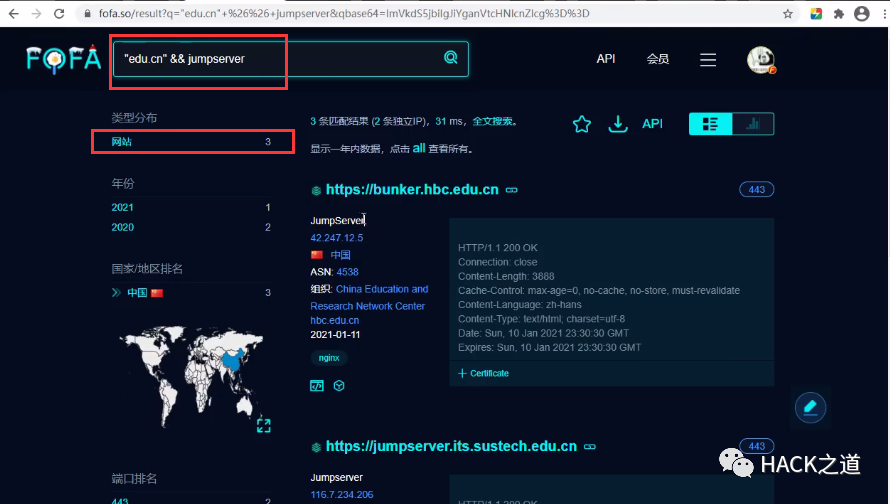This screenshot has height=504, width=890.
Task: Click the nginx tag
Action: [329, 358]
